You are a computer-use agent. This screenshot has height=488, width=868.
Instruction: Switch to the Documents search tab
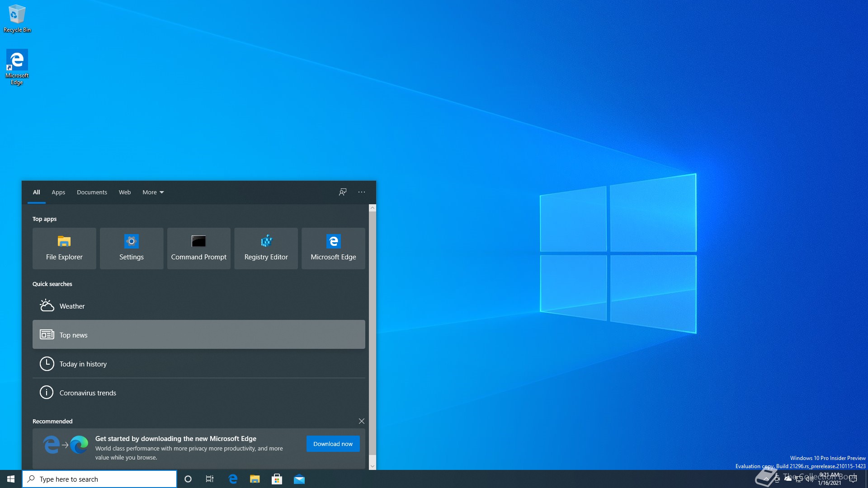pos(92,192)
